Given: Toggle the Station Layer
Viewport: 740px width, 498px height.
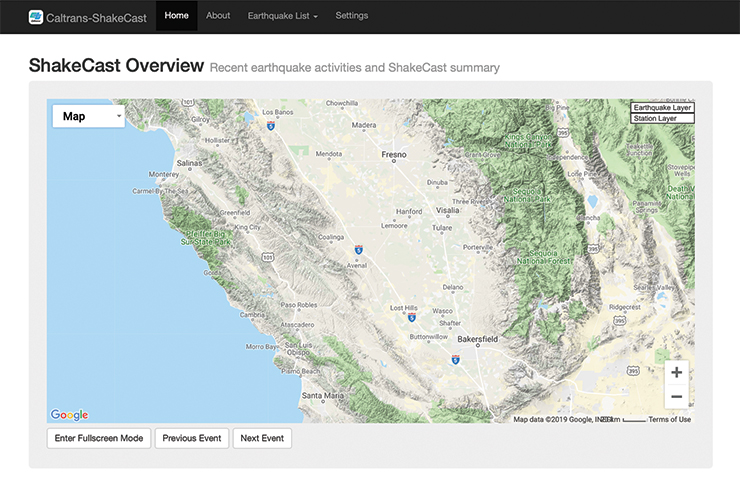Looking at the screenshot, I should point(662,118).
